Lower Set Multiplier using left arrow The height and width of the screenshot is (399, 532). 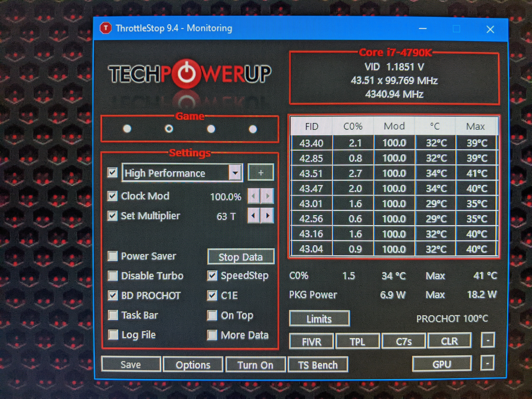[x=253, y=216]
